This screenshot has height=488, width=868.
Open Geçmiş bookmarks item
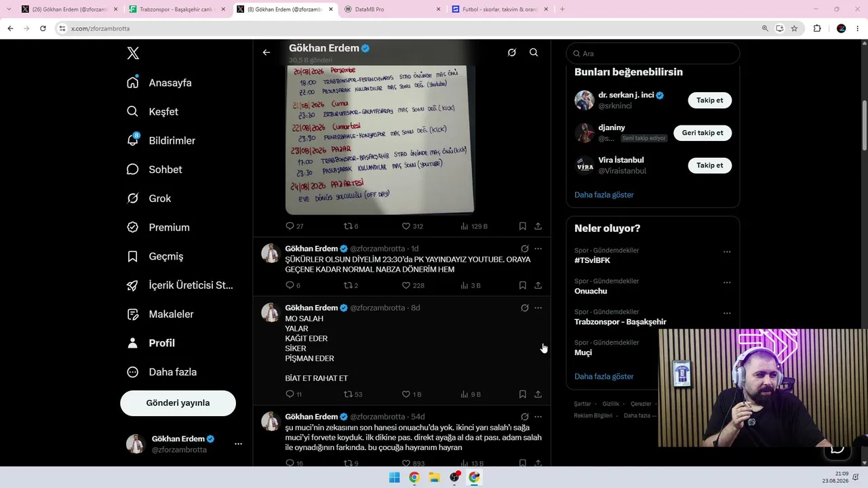[155, 256]
